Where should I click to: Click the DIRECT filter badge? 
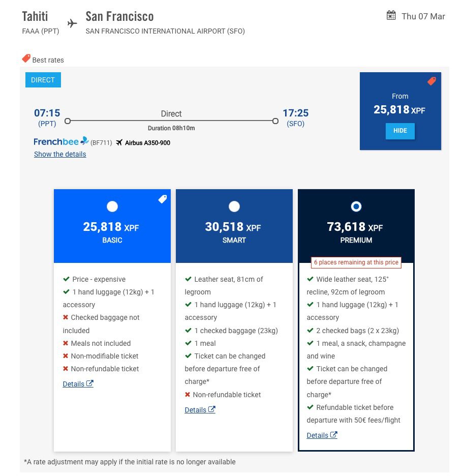click(43, 80)
